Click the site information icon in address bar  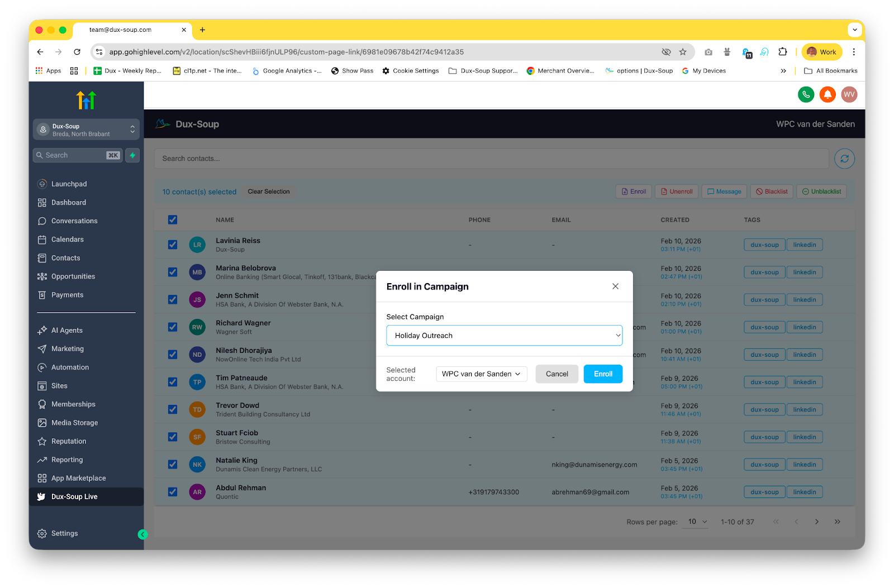tap(99, 52)
